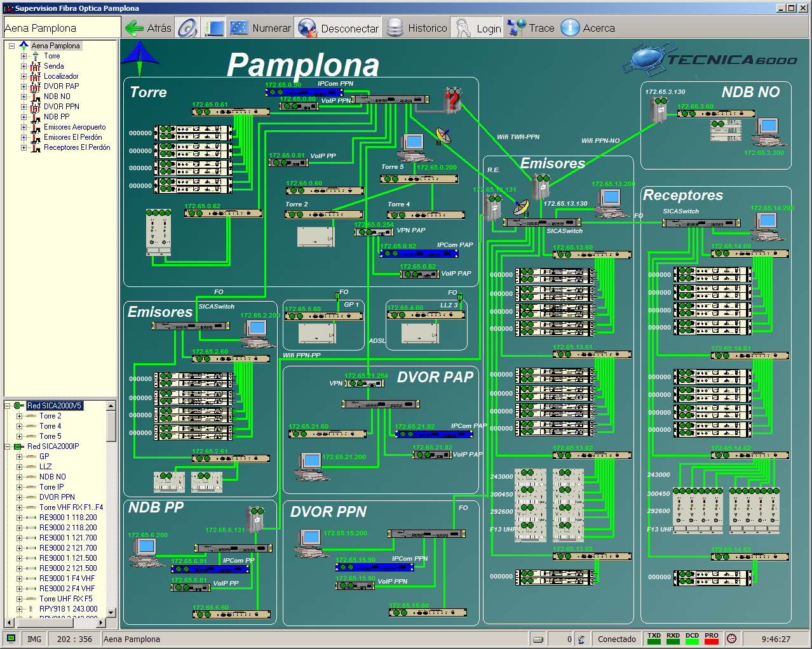Open NDB PP computer 172.65.6.200
The image size is (812, 649).
point(146,552)
